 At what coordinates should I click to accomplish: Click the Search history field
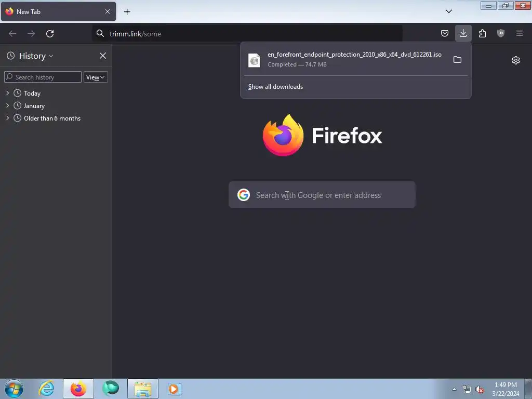43,77
